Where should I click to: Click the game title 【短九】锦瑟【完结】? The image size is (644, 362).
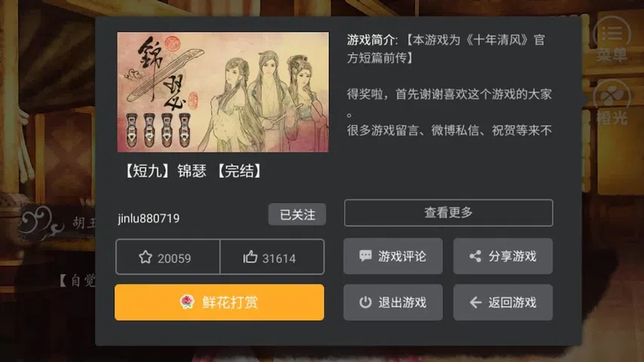pos(193,170)
